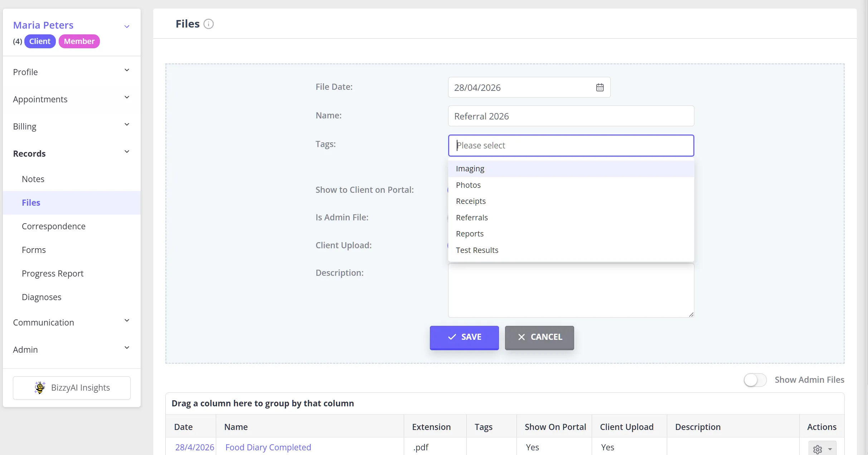The width and height of the screenshot is (868, 455).
Task: Click the 28/4/2026 date link
Action: coord(194,447)
